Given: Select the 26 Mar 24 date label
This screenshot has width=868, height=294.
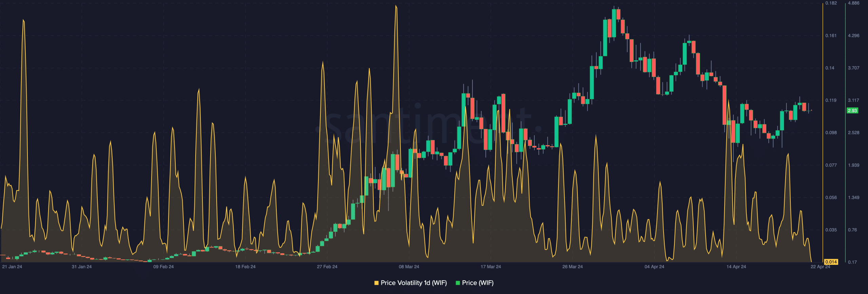Looking at the screenshot, I should [x=573, y=267].
